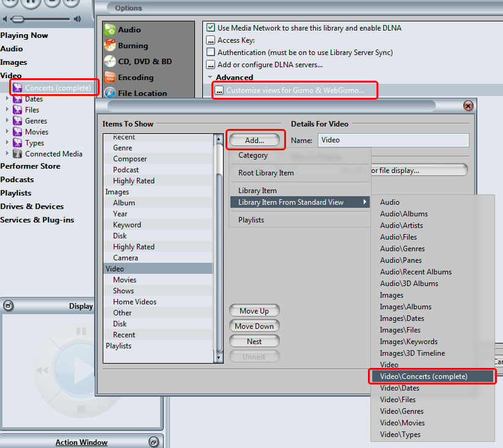Open File Location category icon
The height and width of the screenshot is (448, 503).
(110, 93)
